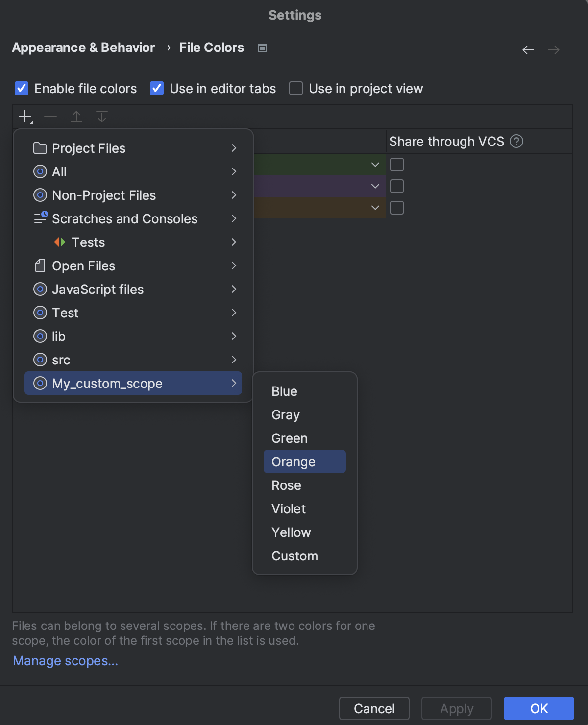This screenshot has width=588, height=725.
Task: Click the Move Down arrow icon
Action: [102, 116]
